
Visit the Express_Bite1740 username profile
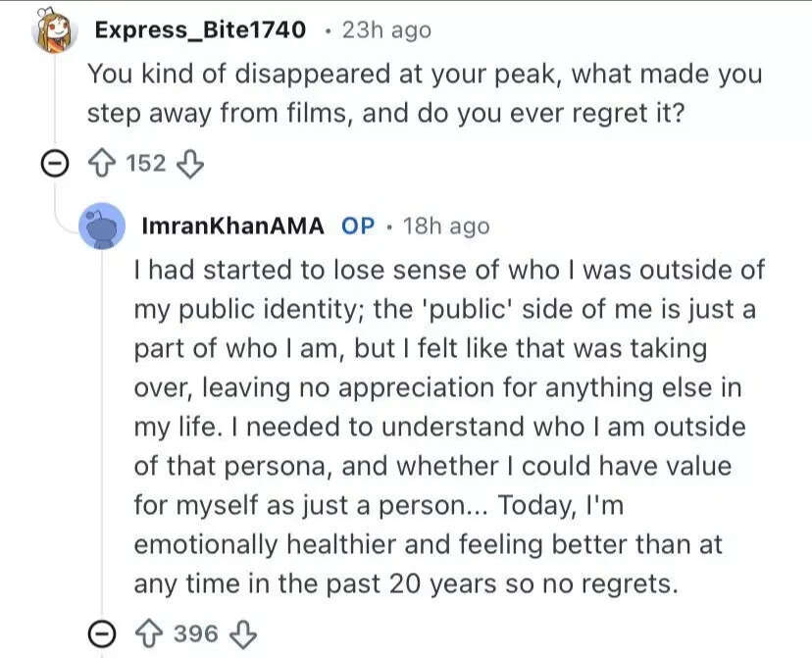(x=200, y=30)
